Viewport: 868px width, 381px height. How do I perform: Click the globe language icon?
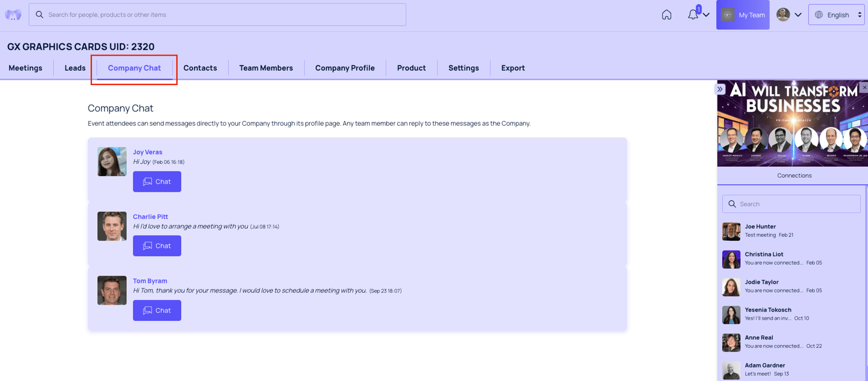coord(819,15)
